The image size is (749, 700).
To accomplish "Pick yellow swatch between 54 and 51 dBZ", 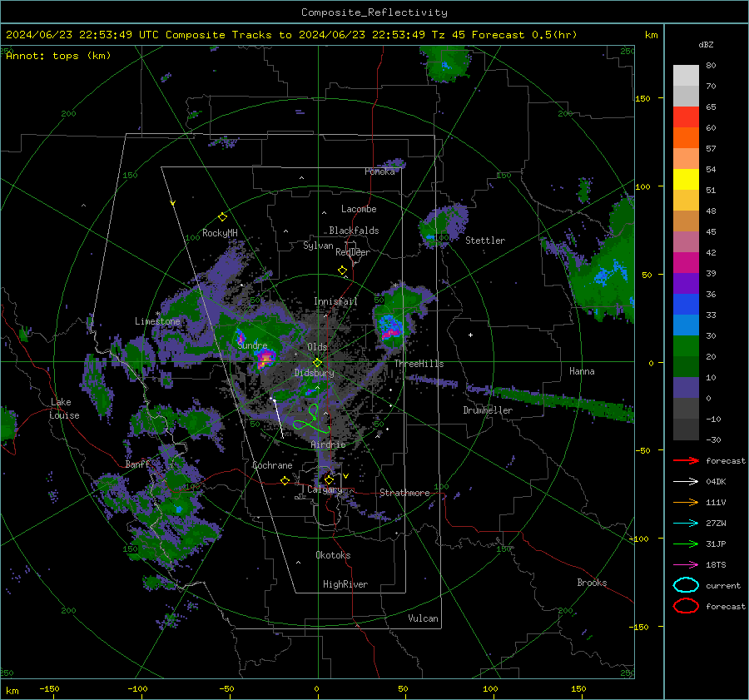I will tap(686, 179).
